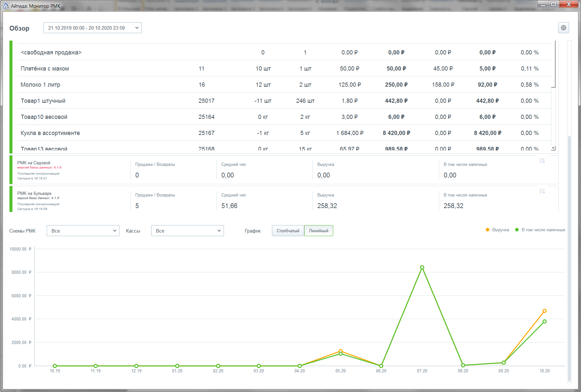Click the Айтида app icon in title bar
581x392 pixels.
click(x=6, y=6)
